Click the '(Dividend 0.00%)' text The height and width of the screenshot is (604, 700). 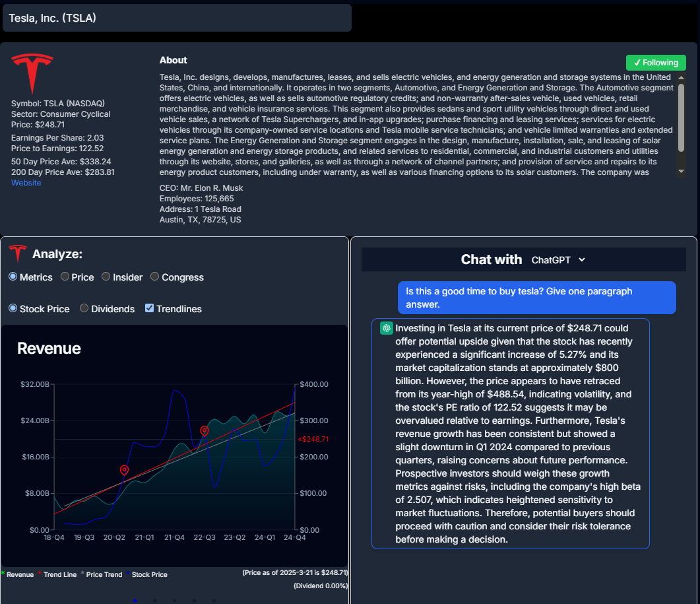pos(321,586)
